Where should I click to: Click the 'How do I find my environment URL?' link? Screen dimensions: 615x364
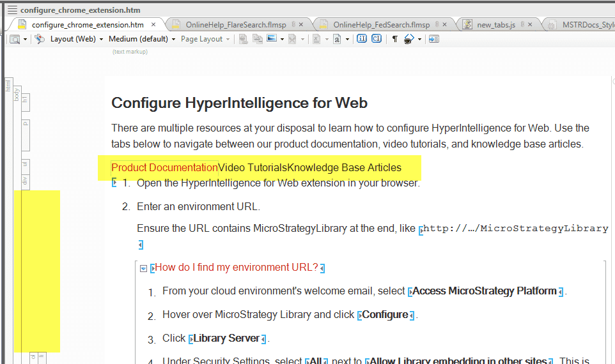pos(237,267)
